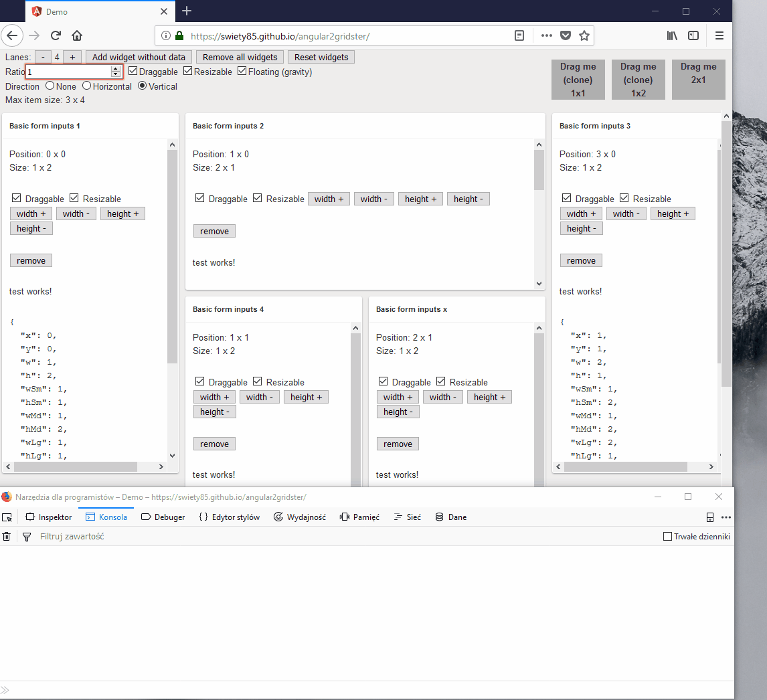Click the Drag me (clone) 1x1 tile
767x700 pixels.
point(578,80)
